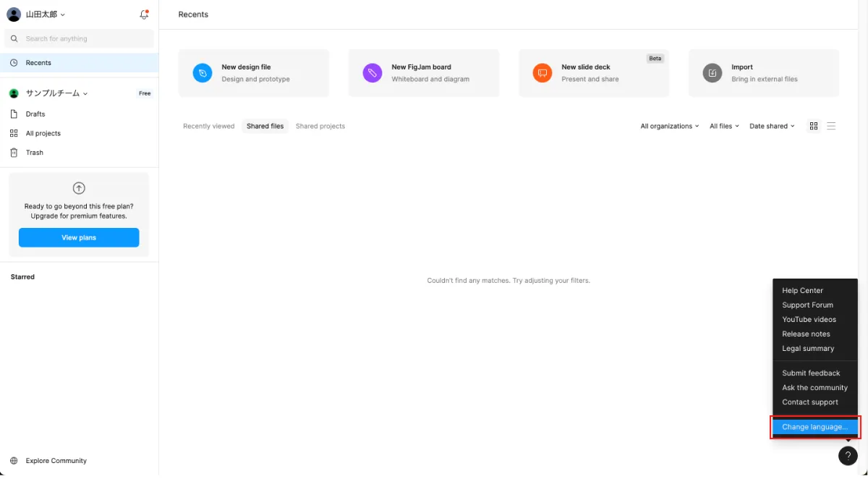Click the help question mark button
Viewport: 868px width, 479px height.
(848, 456)
